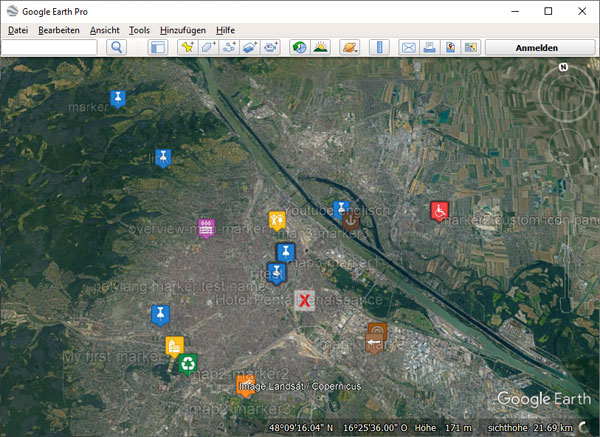Image resolution: width=600 pixels, height=437 pixels.
Task: Open the ruler measuring tool
Action: (x=379, y=47)
